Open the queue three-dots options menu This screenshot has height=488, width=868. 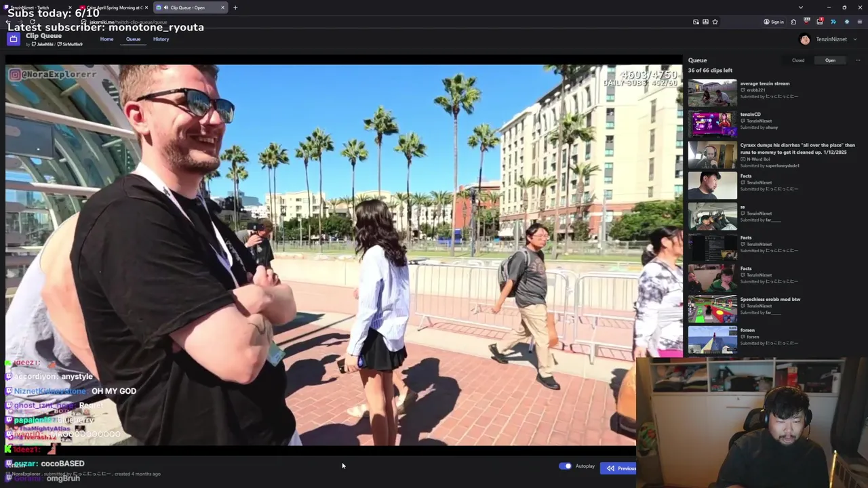tap(858, 60)
